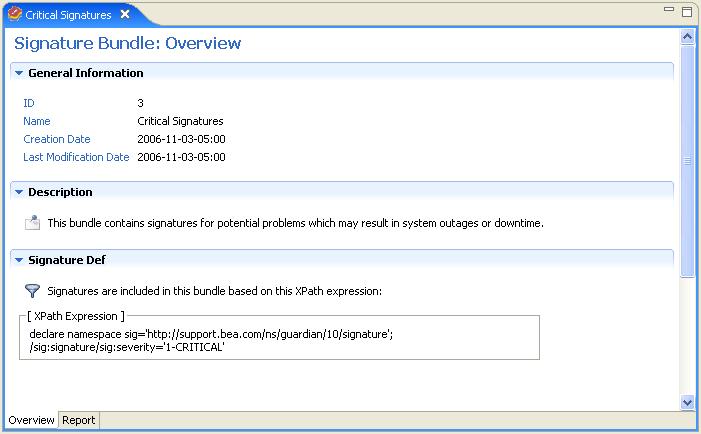Viewport: 701px width, 434px height.
Task: Click the Last Modification Date label
Action: (x=76, y=157)
